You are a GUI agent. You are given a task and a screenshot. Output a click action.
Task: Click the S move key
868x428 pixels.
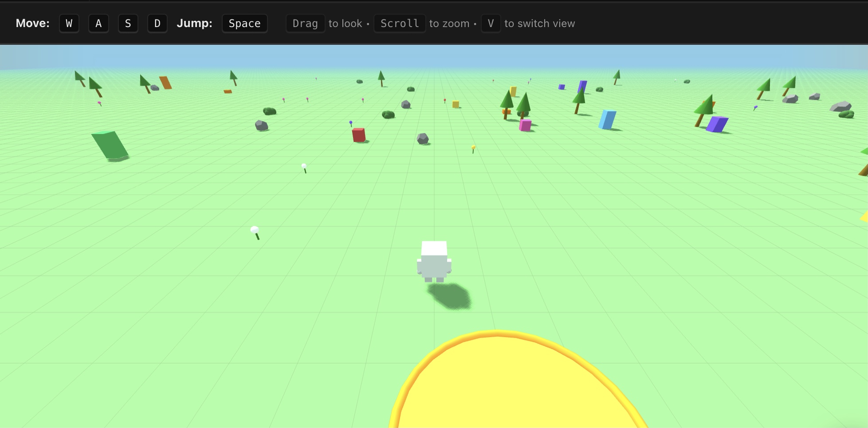tap(128, 24)
